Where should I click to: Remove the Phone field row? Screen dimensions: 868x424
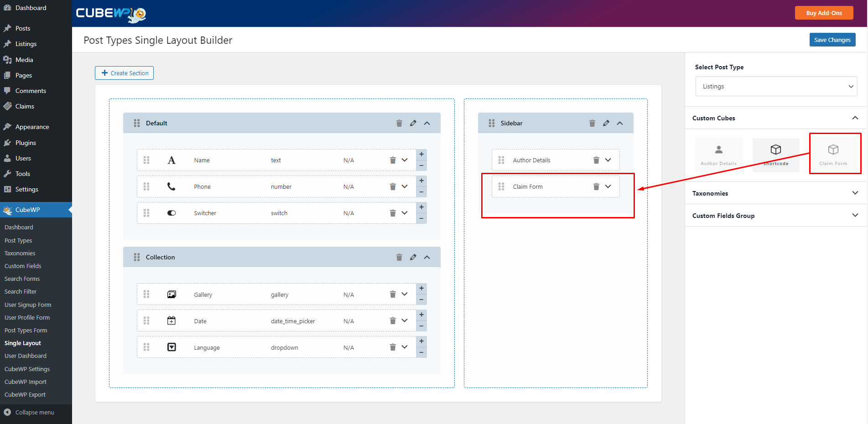point(393,186)
